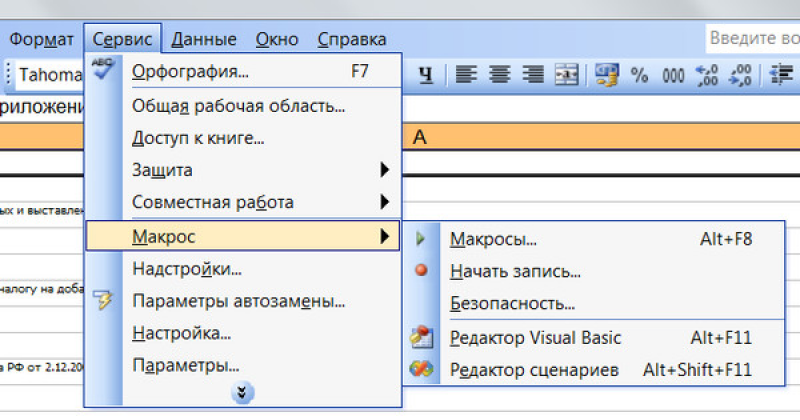Open Макросы list from submenu
800x420 pixels.
coord(594,239)
